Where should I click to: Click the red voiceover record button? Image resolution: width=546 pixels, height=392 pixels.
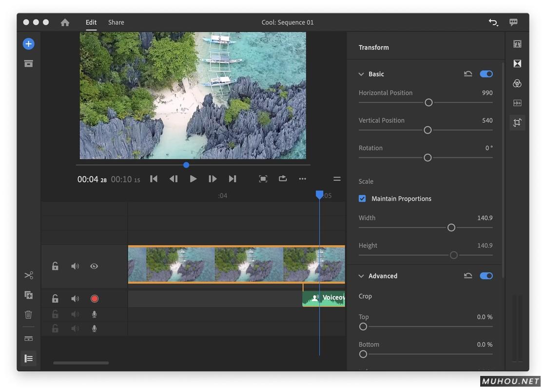coord(95,299)
